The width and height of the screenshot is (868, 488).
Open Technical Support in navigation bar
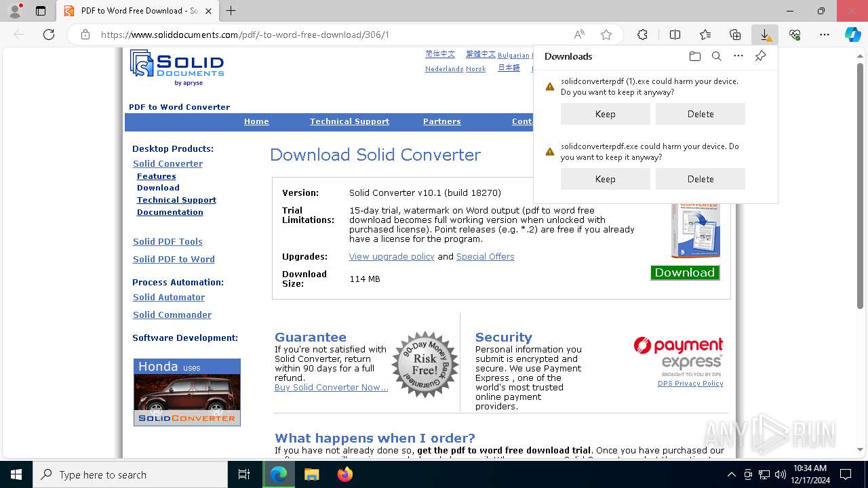coord(349,121)
